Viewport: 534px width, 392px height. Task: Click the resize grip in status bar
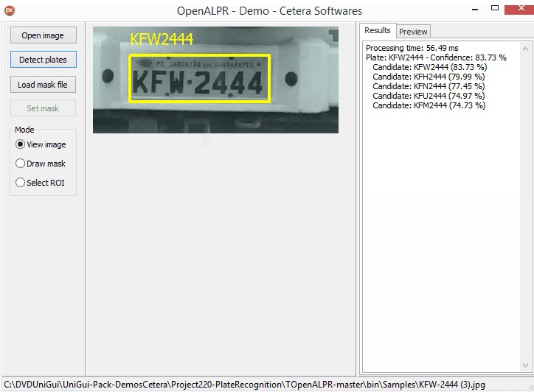pos(531,388)
